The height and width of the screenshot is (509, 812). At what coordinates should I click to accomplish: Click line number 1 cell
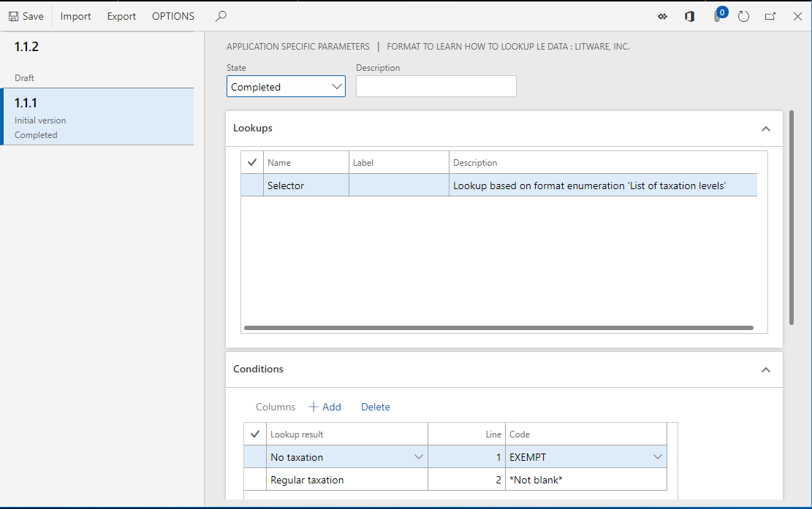tap(466, 456)
